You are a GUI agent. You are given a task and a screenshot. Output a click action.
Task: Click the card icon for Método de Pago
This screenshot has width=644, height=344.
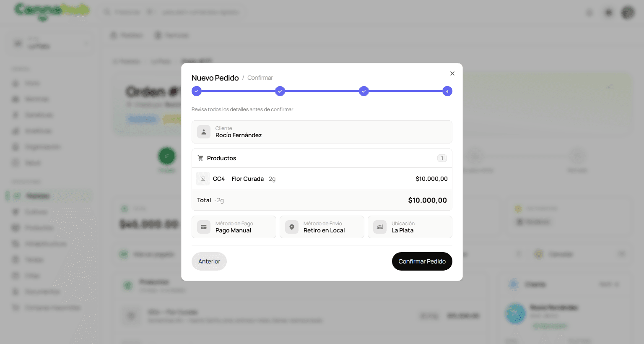pyautogui.click(x=204, y=227)
